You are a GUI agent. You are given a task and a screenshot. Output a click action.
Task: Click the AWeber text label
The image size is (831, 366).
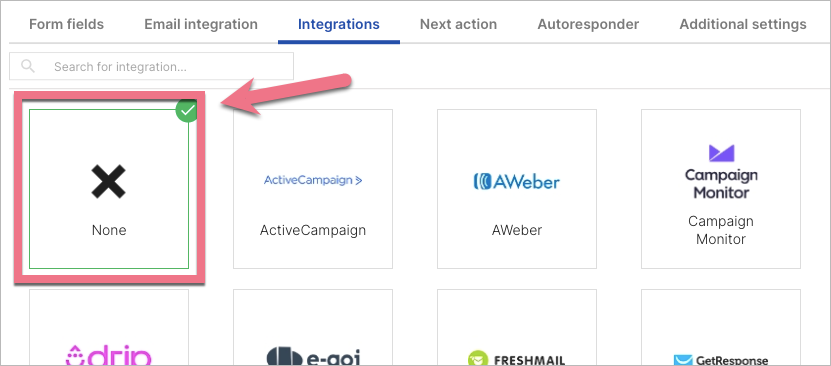(x=517, y=230)
